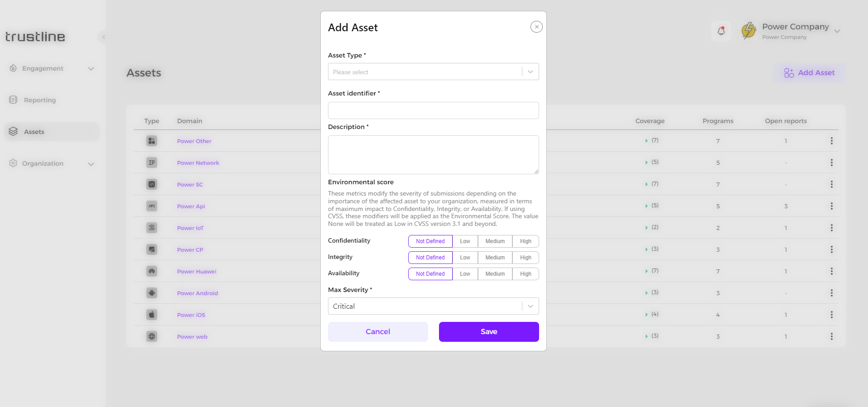This screenshot has height=407, width=868.
Task: Click the Asset identifier input field
Action: click(433, 110)
